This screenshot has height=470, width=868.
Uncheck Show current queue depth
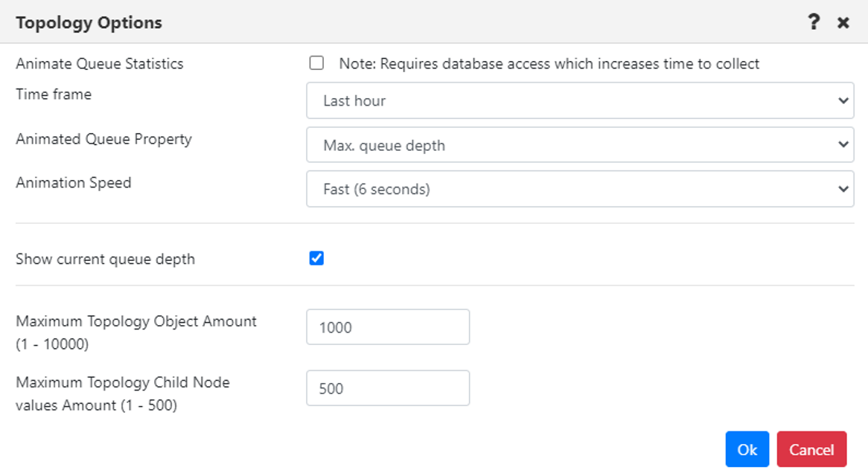point(316,258)
